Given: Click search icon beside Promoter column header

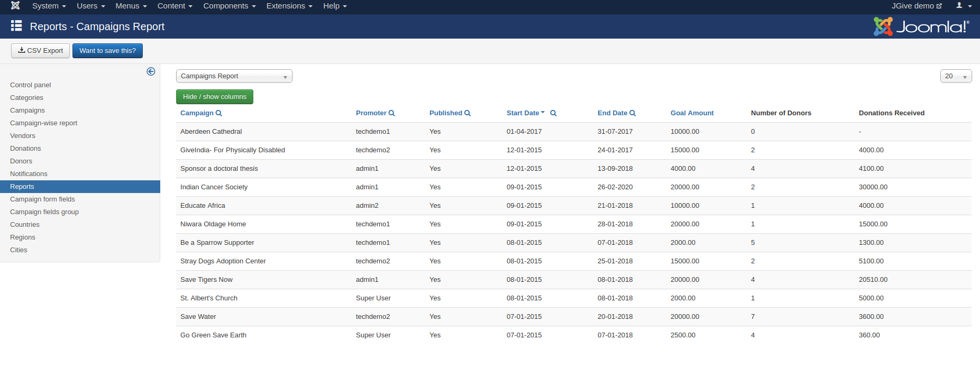Looking at the screenshot, I should (x=392, y=113).
